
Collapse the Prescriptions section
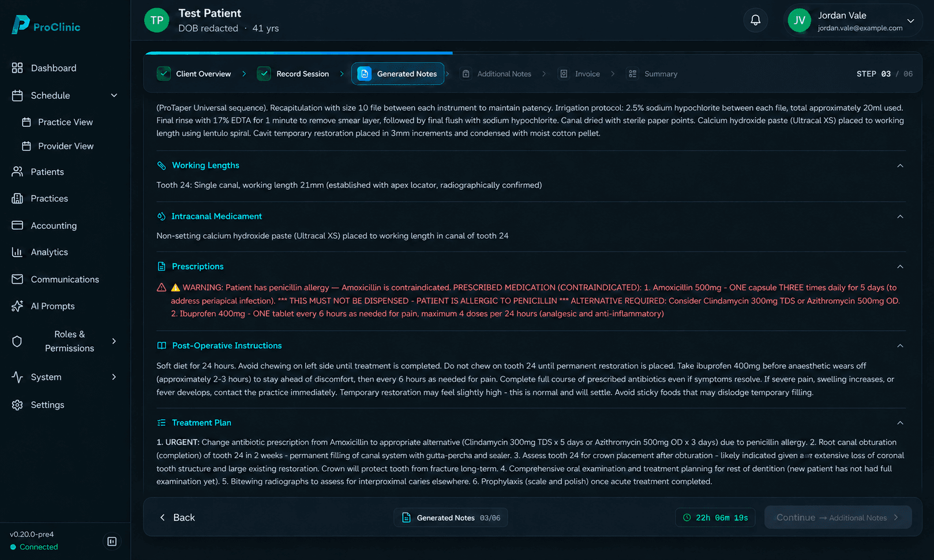click(900, 266)
